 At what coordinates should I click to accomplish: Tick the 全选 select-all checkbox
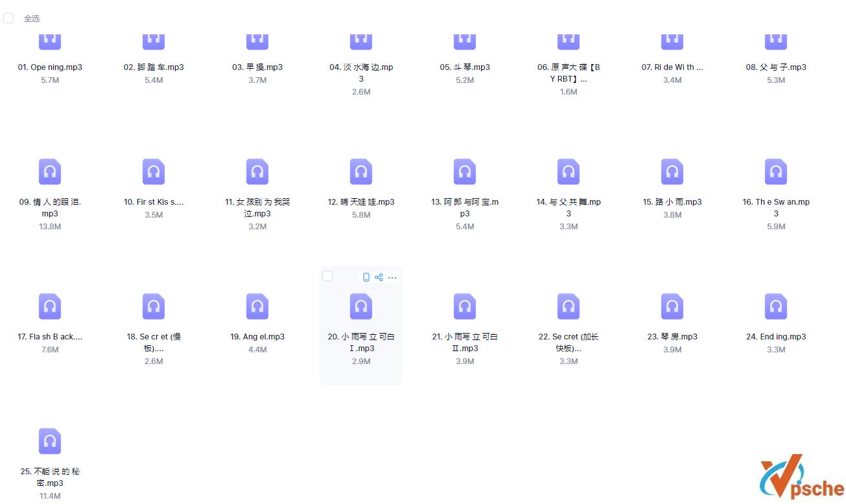[x=8, y=18]
